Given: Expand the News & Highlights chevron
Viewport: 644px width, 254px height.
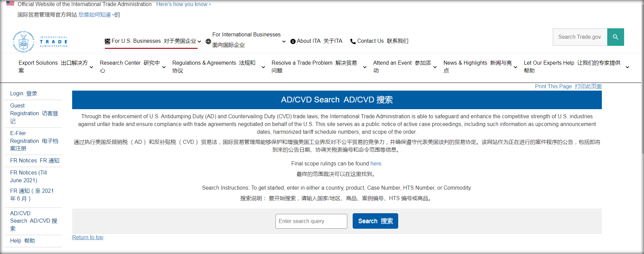Looking at the screenshot, I should [516, 67].
